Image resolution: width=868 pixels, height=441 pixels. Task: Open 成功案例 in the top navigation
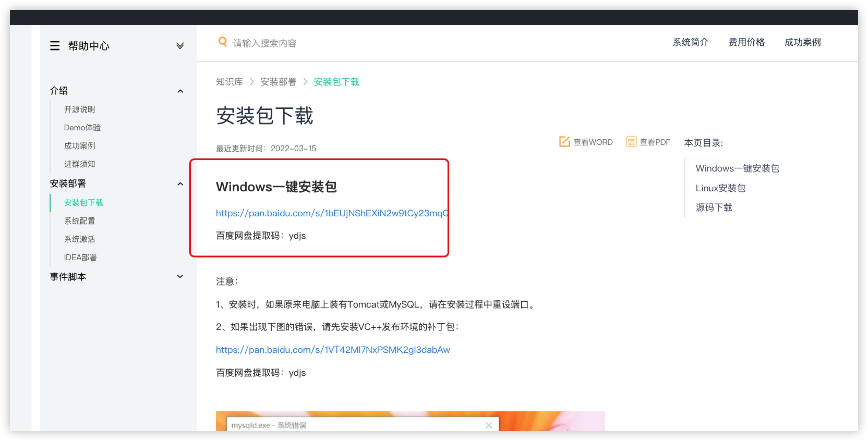[x=802, y=42]
